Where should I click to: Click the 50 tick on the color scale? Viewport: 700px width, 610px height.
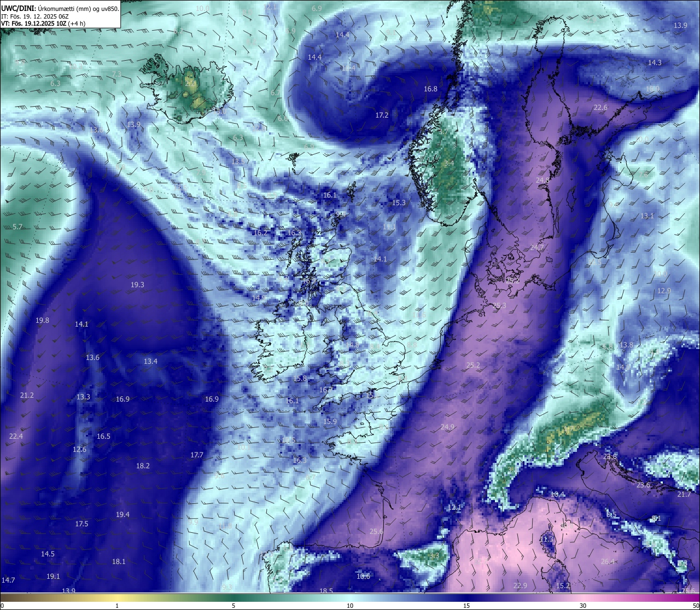696,606
